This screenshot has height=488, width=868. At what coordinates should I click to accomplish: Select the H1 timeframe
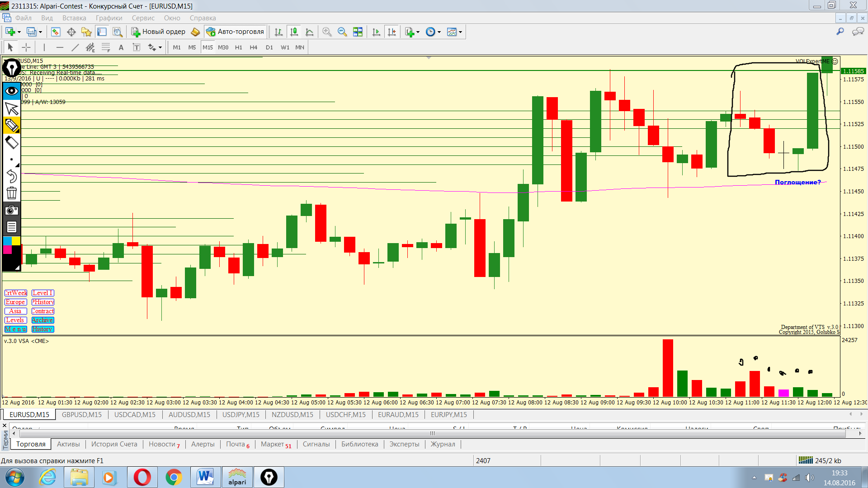[x=238, y=47]
